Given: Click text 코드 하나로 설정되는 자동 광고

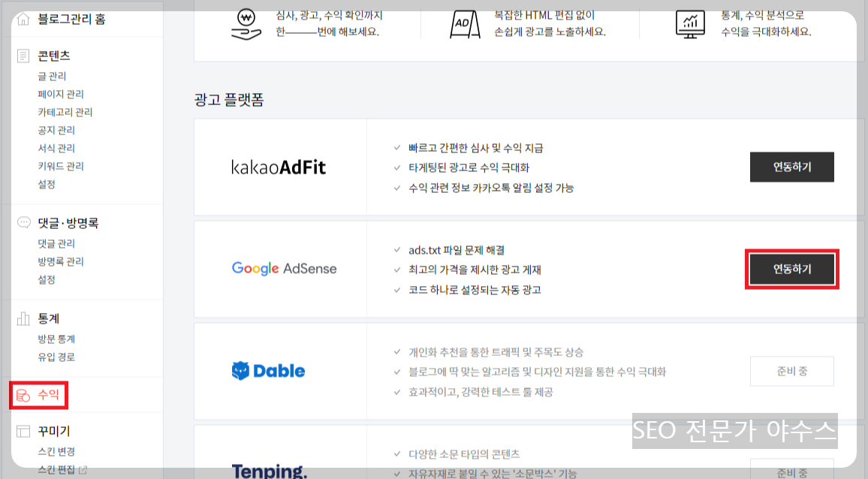Looking at the screenshot, I should [475, 290].
